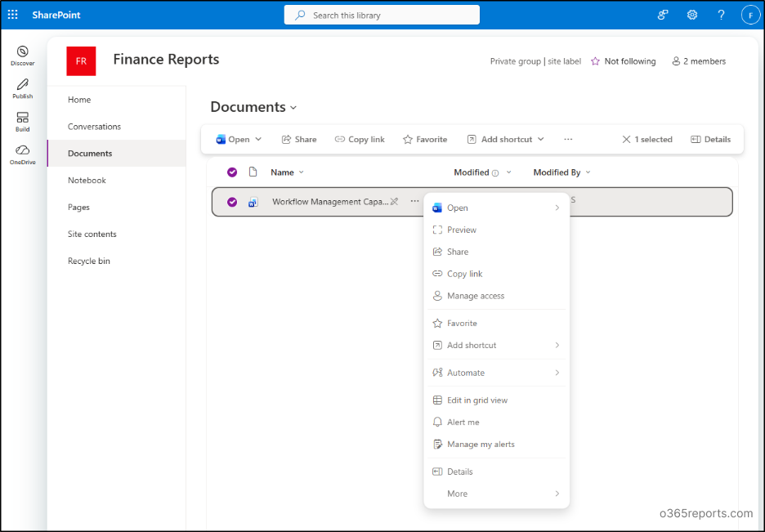
Task: Click the red FR site logo
Action: click(81, 61)
